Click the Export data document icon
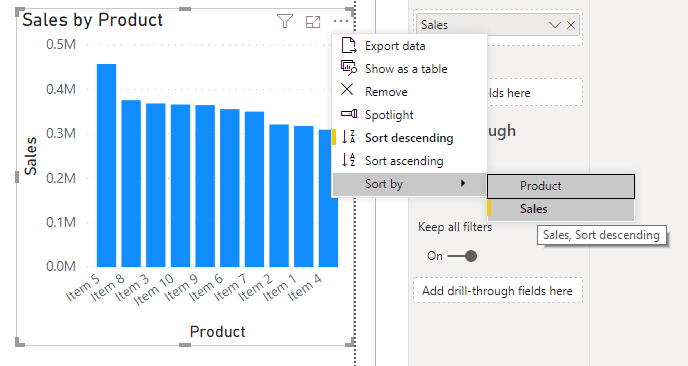The image size is (688, 366). click(x=348, y=45)
